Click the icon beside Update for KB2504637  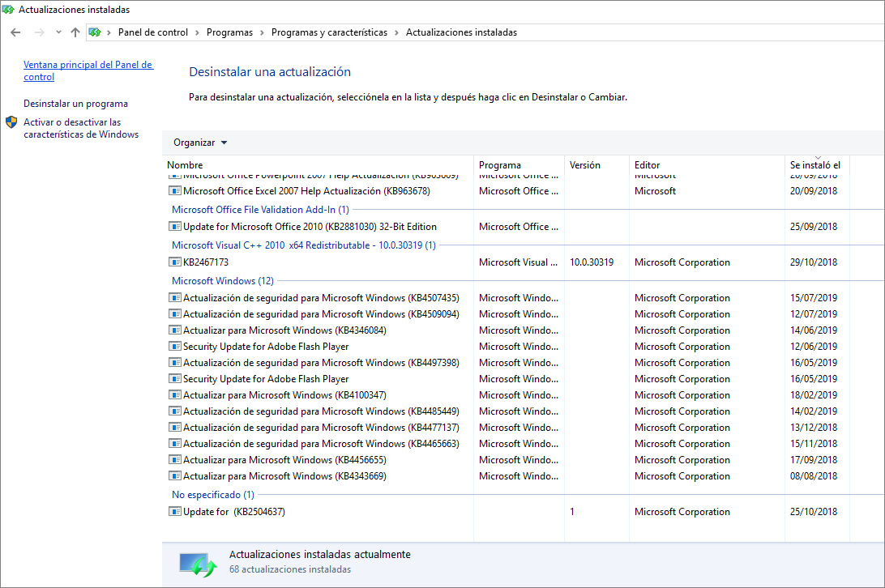click(x=175, y=511)
